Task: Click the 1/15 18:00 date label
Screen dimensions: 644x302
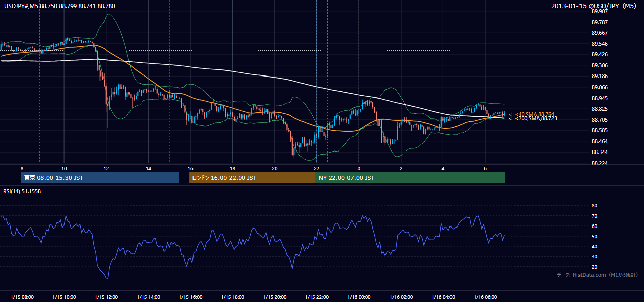Action: click(232, 297)
